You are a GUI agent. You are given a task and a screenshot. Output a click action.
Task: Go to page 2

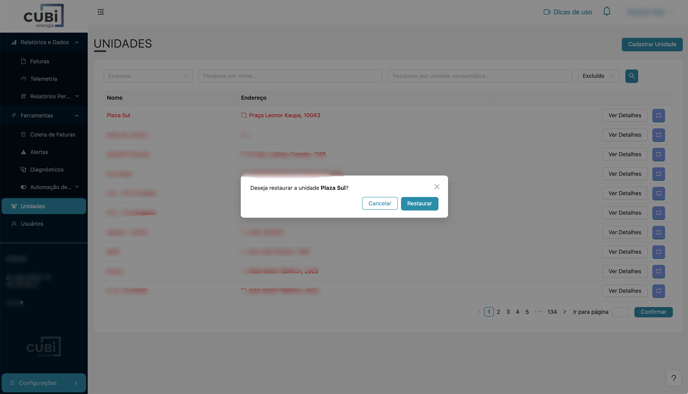point(498,312)
